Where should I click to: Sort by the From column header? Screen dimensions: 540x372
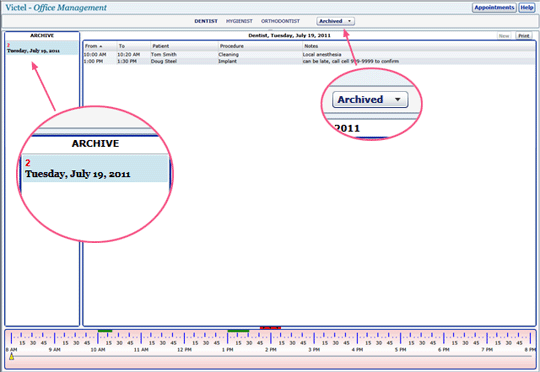(x=100, y=46)
